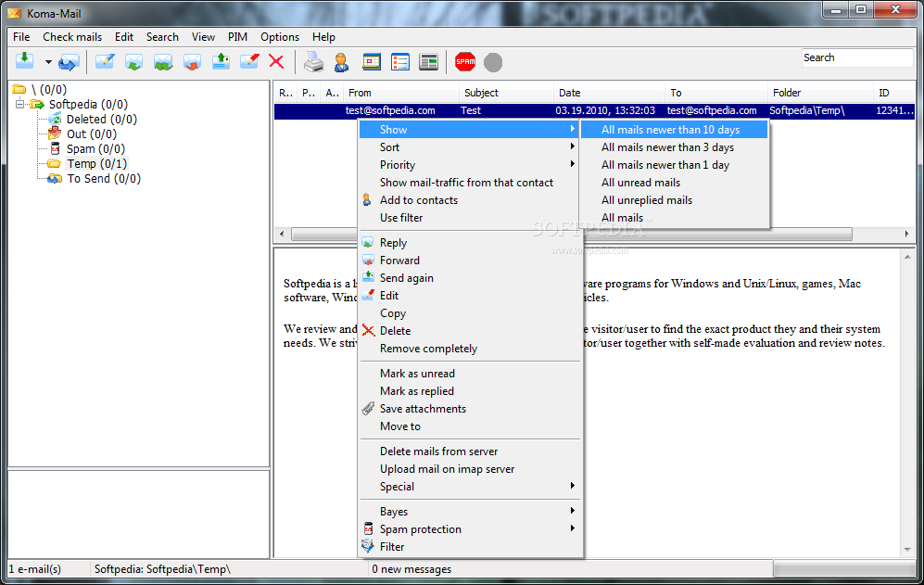Choose All unreplied mails
Viewport: 924px width, 585px height.
pos(674,200)
